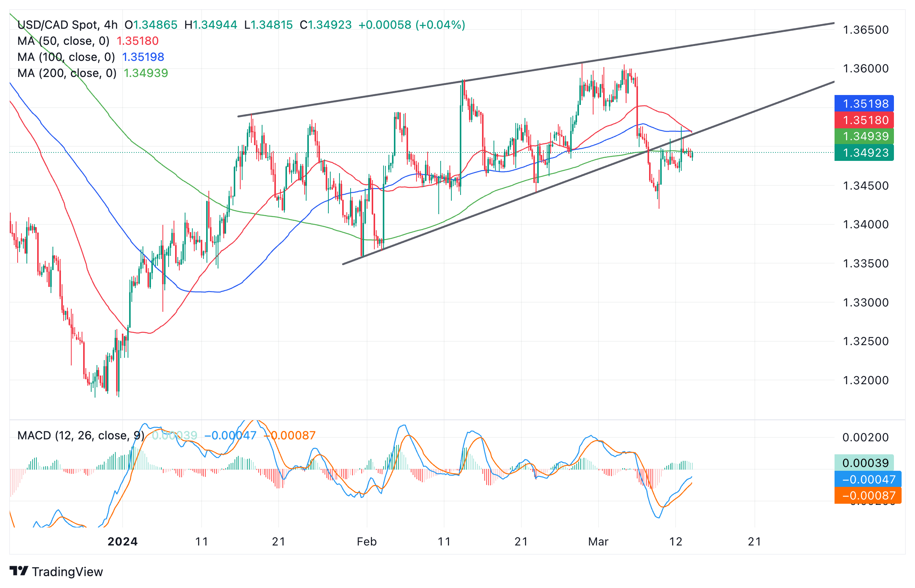
Task: Click the Mar label on time axis
Action: pyautogui.click(x=598, y=541)
